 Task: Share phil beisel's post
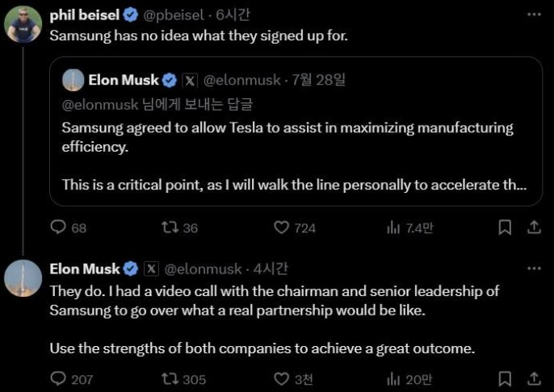coord(533,228)
